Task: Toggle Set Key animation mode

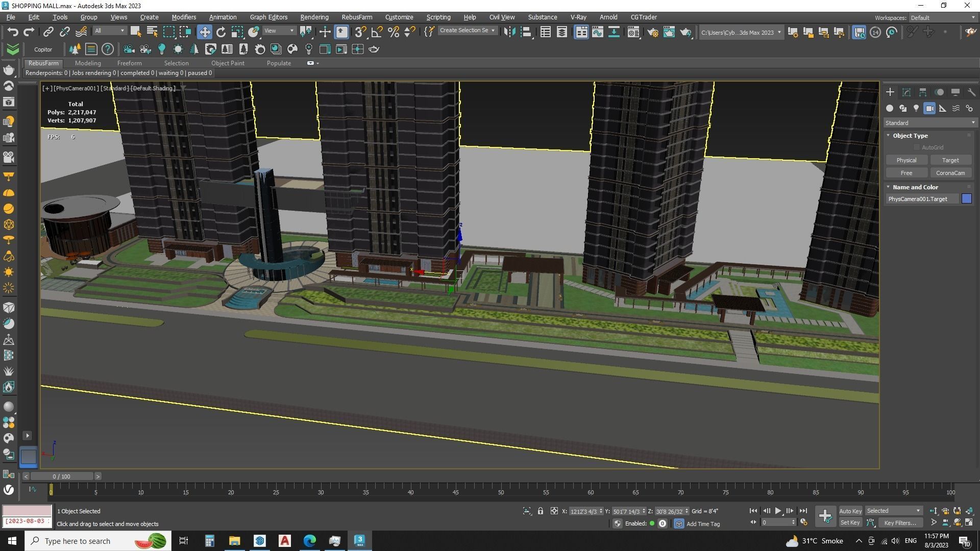Action: (x=850, y=522)
